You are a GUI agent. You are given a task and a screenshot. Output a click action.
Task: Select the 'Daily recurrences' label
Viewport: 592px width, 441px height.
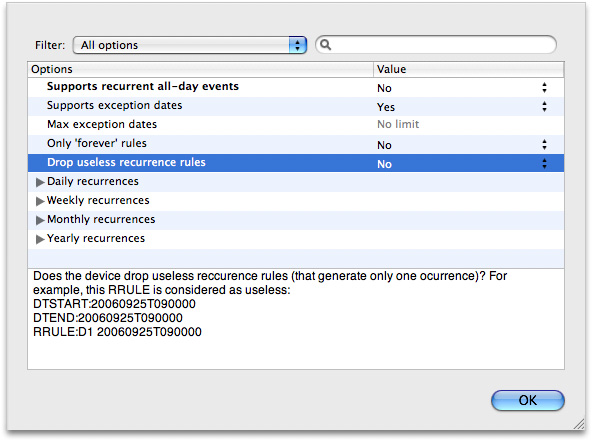click(93, 181)
